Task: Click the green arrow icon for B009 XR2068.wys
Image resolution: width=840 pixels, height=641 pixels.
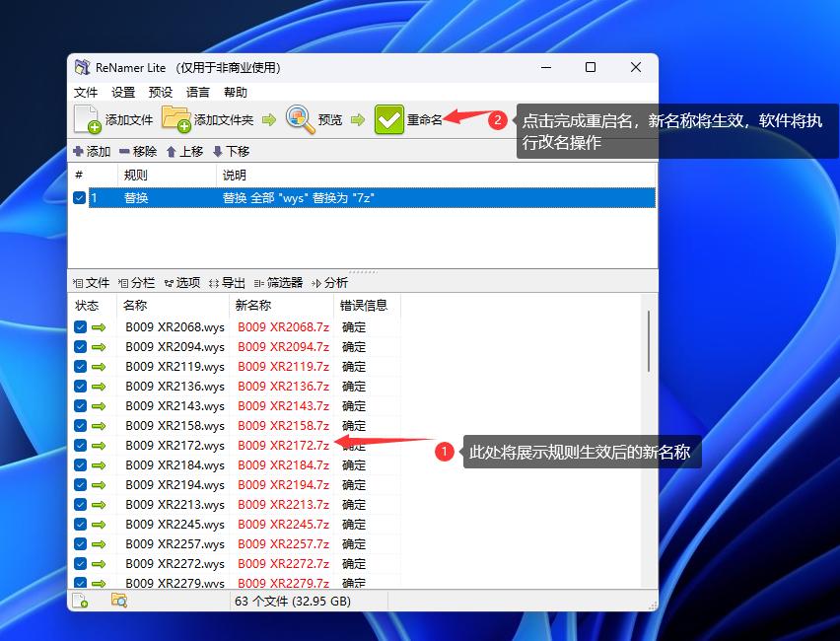Action: [99, 327]
